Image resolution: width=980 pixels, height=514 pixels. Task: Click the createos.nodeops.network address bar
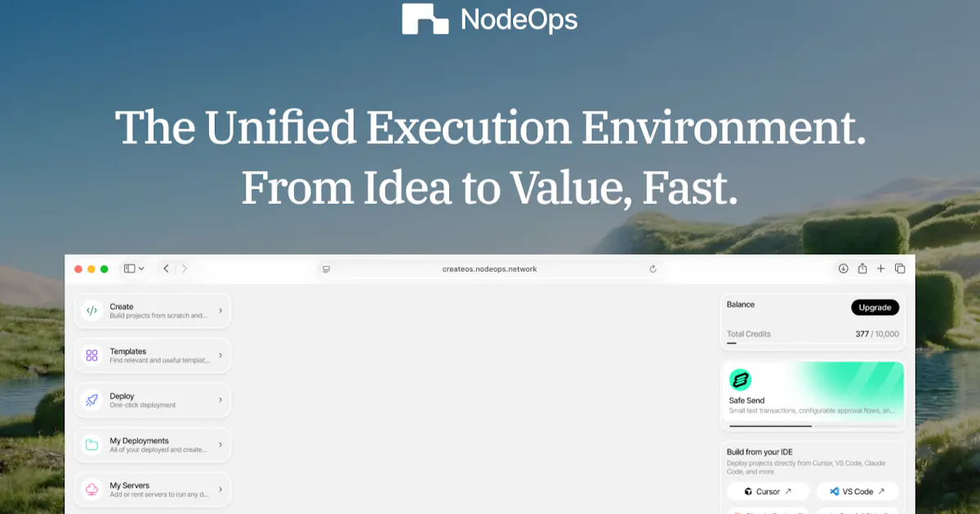tap(489, 269)
